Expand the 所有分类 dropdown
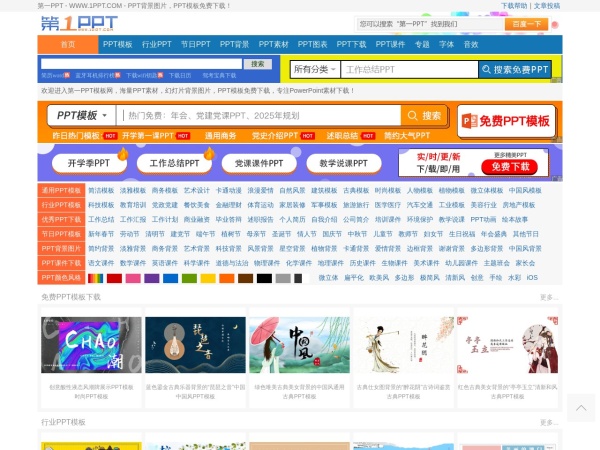600x450 pixels. pyautogui.click(x=313, y=70)
